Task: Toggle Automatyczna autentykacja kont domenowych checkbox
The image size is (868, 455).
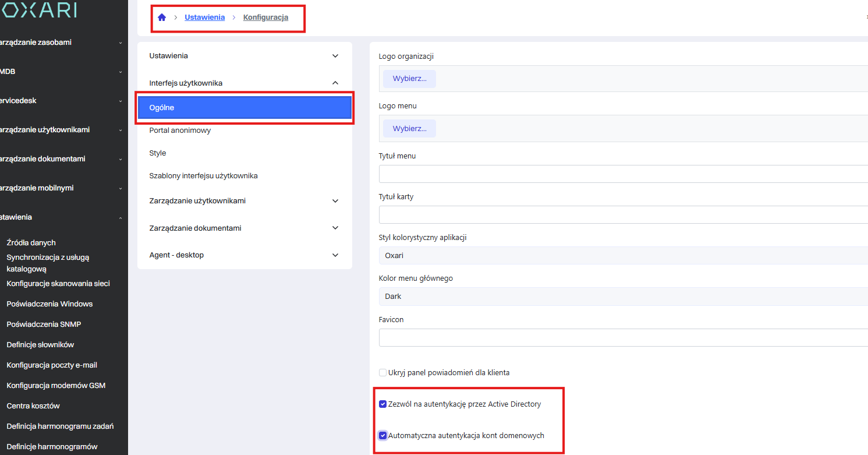Action: tap(382, 435)
